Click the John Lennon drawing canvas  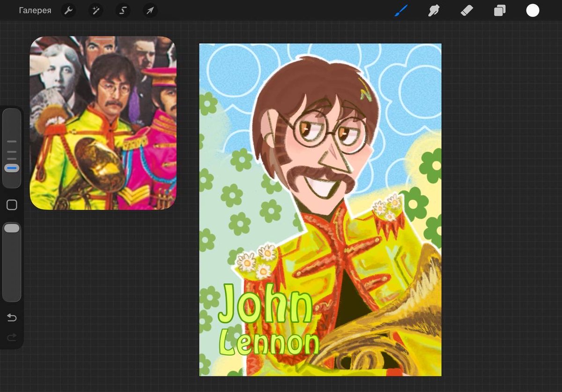(320, 210)
